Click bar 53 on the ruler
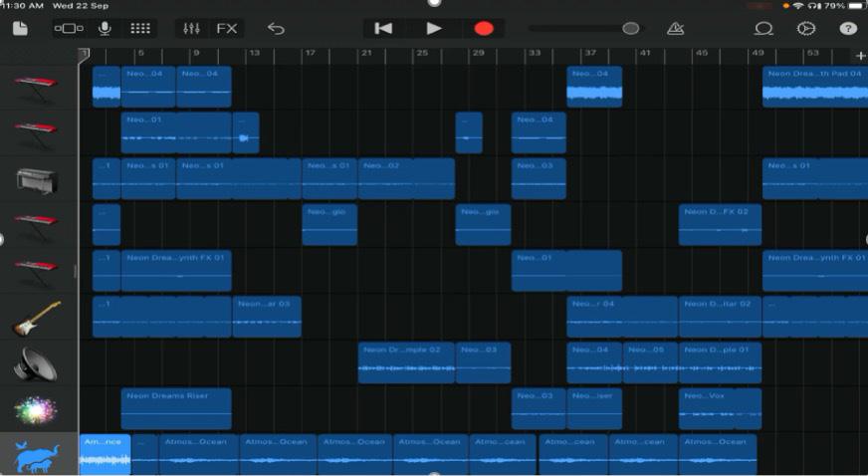Screen dimensions: 868x476 tap(812, 53)
